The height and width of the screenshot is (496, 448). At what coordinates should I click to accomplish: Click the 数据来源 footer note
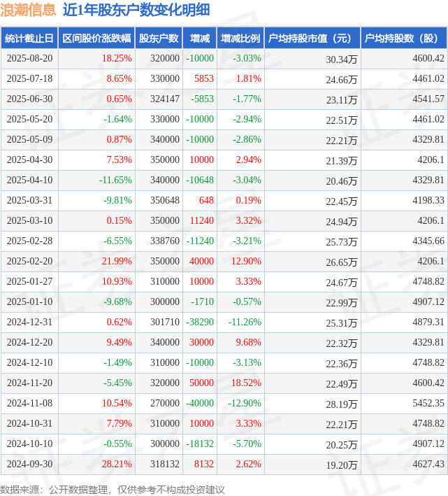[x=113, y=490]
